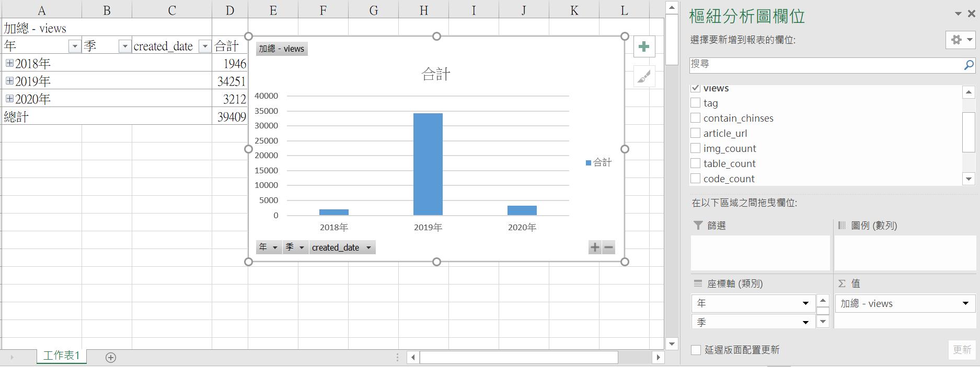Screen dimensions: 980x367
Task: Expand entire field plus button on chart
Action: [595, 247]
